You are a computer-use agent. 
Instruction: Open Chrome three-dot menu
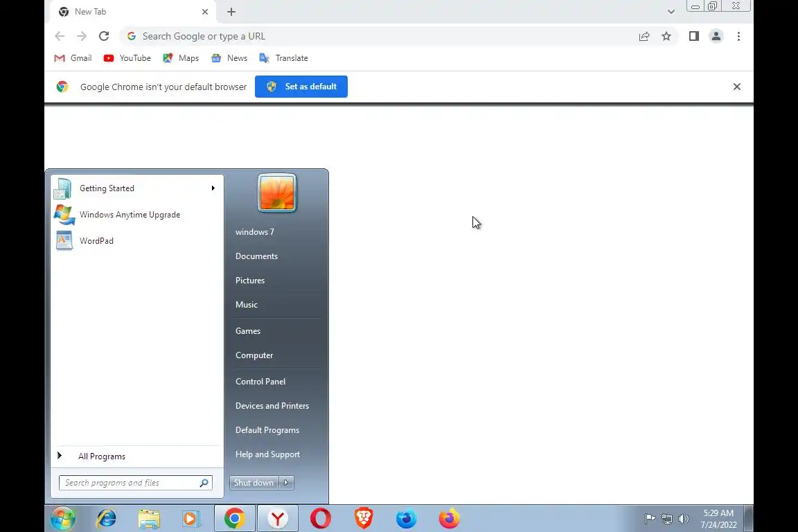click(x=738, y=36)
